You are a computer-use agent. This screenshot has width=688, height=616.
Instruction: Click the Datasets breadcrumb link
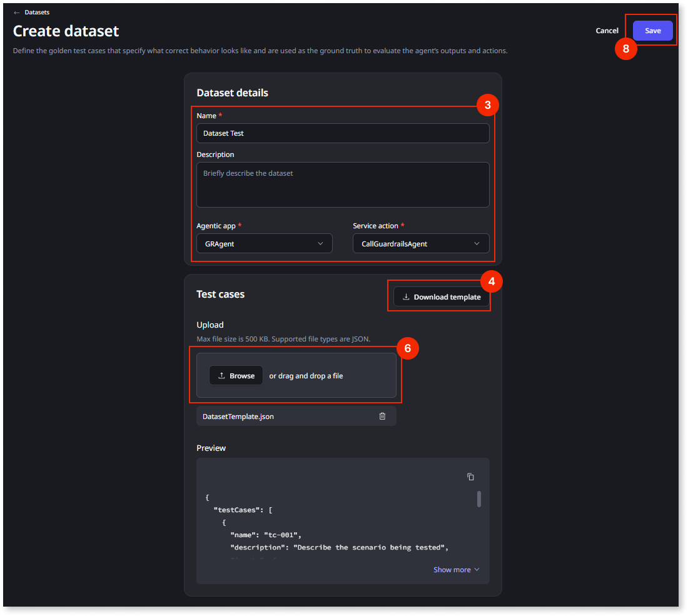tap(37, 13)
